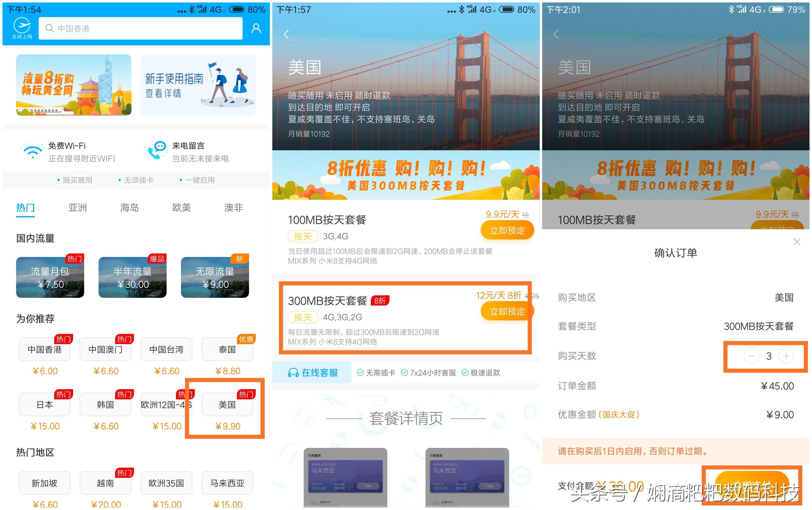The height and width of the screenshot is (510, 812).
Task: Tap the 立即支付 payment button
Action: click(x=753, y=486)
